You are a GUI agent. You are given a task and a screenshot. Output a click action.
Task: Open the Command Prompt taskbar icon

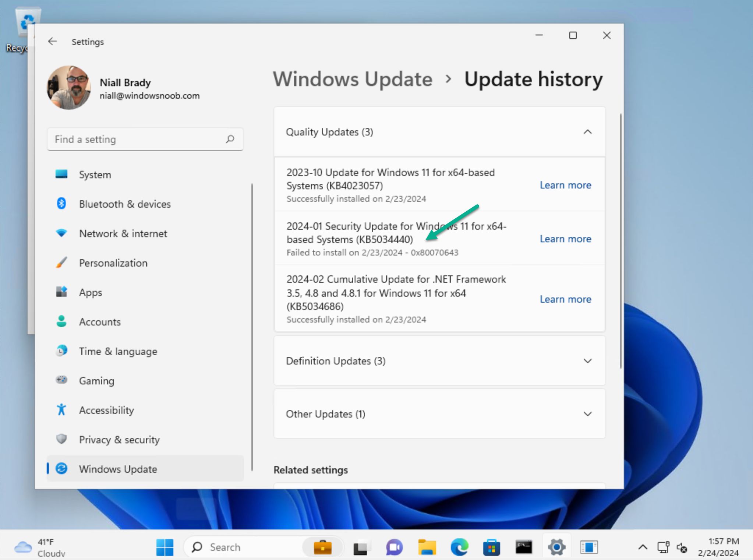coord(524,547)
